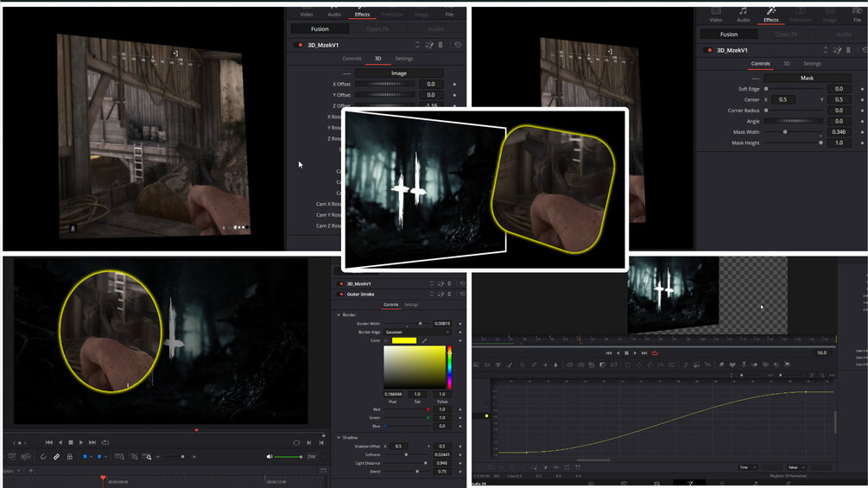Add a blue flag to the clip
This screenshot has width=868, height=488.
pyautogui.click(x=85, y=456)
